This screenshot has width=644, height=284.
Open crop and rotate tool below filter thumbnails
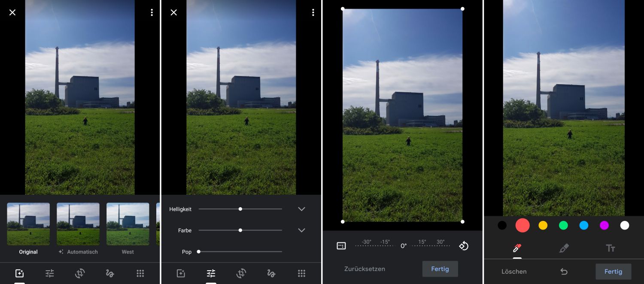(x=80, y=273)
